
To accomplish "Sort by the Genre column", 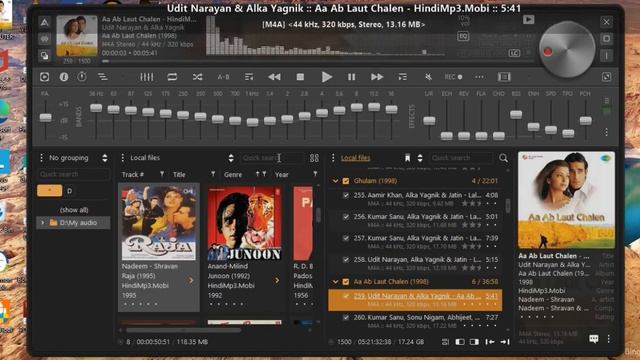I will (x=233, y=174).
